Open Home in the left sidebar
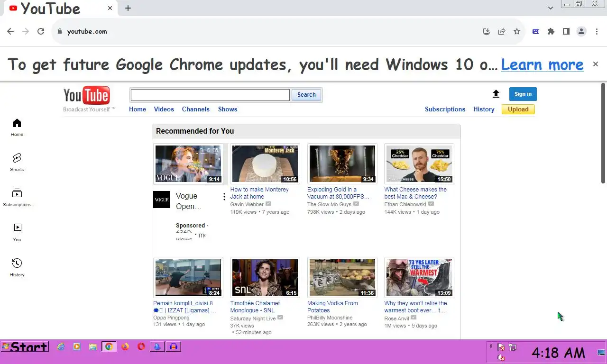Screen dimensions: 607x364 click(17, 127)
